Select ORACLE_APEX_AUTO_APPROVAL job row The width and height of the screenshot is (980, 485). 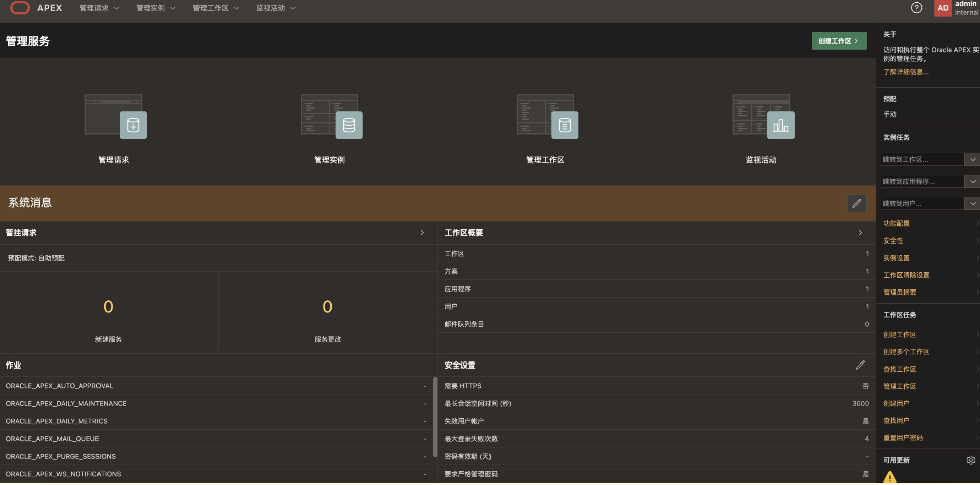[x=216, y=386]
